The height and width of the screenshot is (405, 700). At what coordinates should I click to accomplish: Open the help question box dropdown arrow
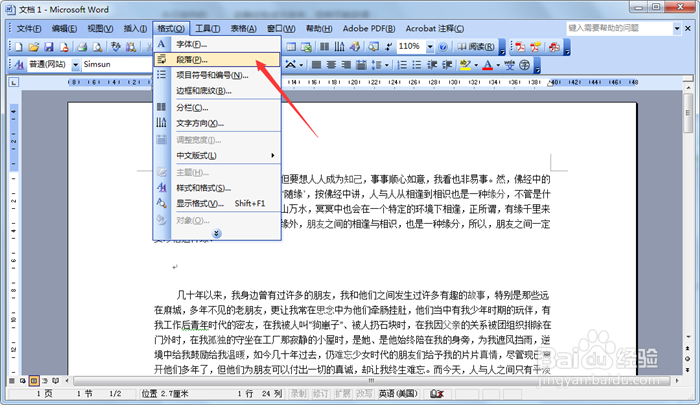(677, 29)
